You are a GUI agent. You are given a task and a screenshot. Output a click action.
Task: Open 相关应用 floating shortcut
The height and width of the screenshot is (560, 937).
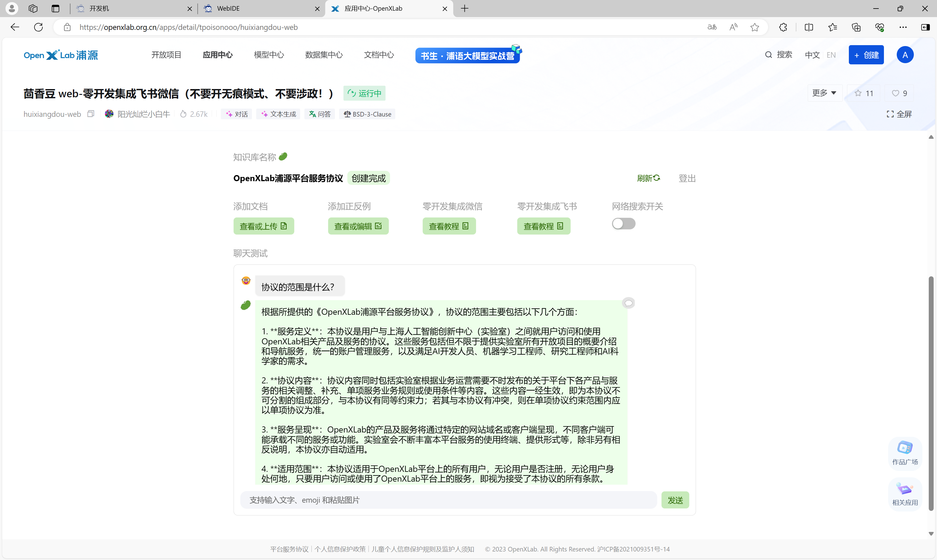click(905, 494)
